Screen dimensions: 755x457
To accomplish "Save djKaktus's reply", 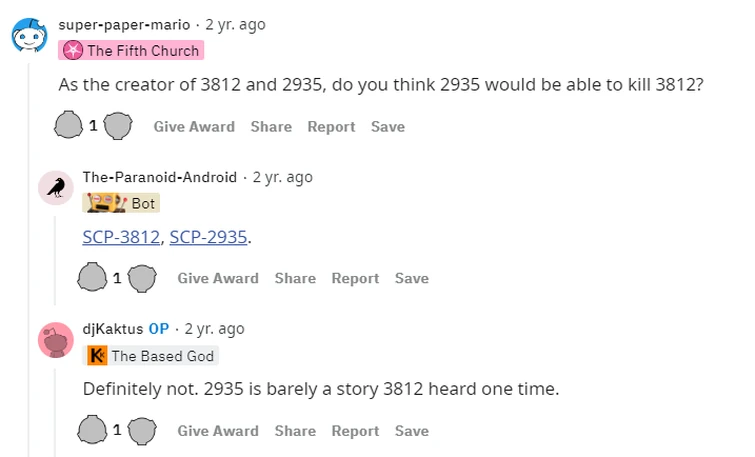I will click(411, 431).
